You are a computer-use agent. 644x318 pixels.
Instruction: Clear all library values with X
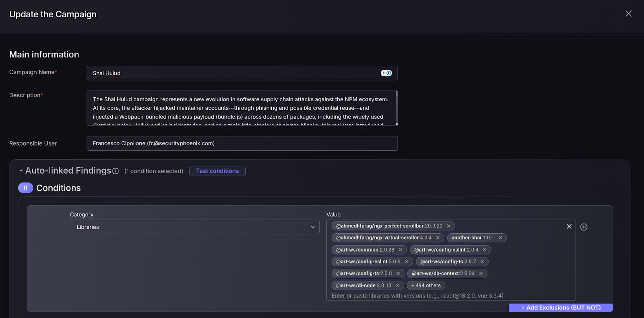click(569, 226)
